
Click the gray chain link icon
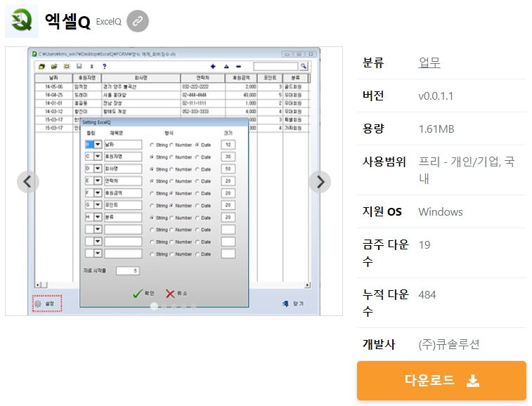[138, 21]
